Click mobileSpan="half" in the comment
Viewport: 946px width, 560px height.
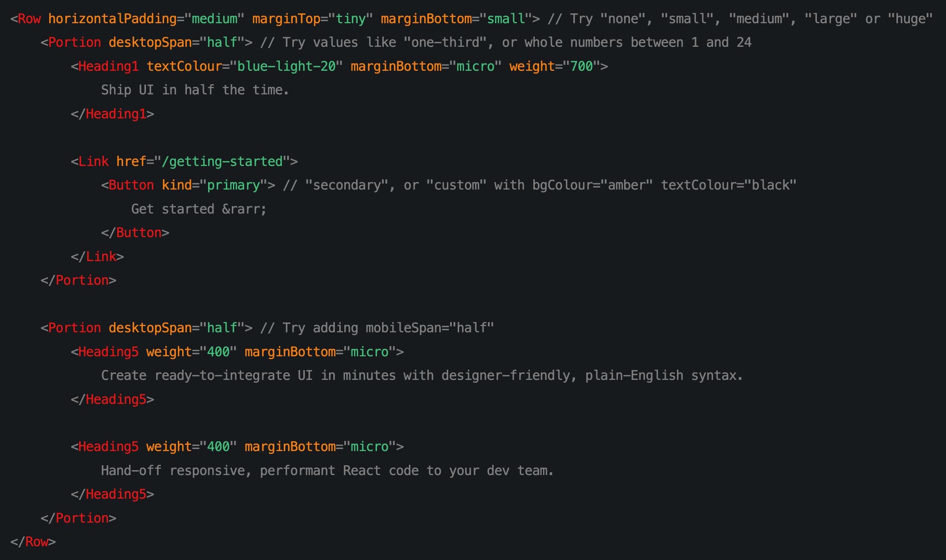coord(429,328)
